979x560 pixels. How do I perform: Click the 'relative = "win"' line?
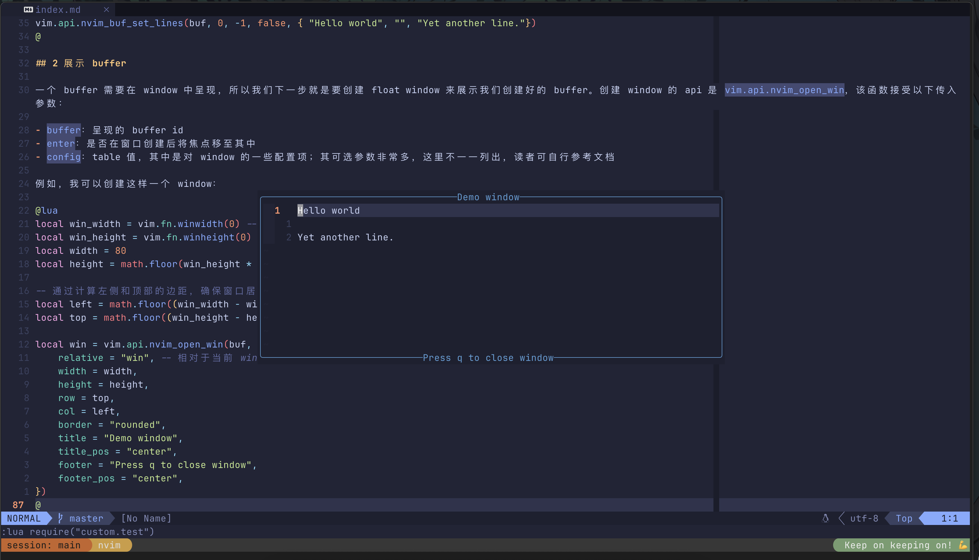(157, 358)
